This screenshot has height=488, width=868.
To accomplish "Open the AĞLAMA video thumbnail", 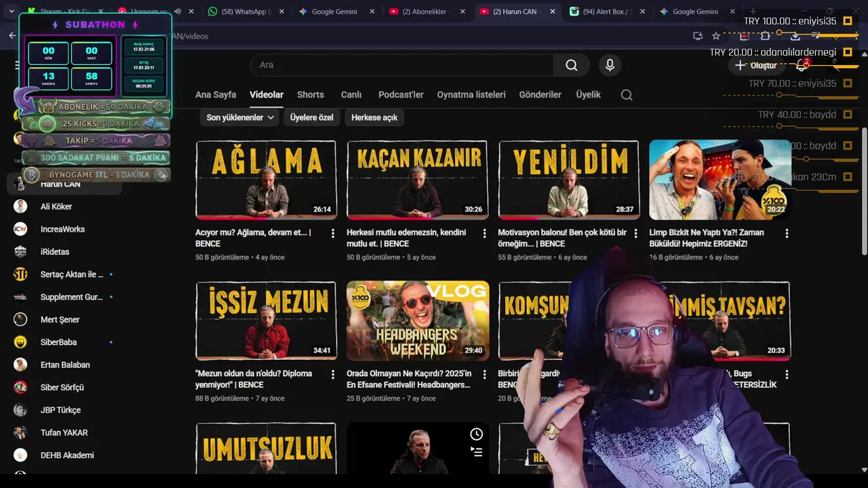I will (x=266, y=180).
